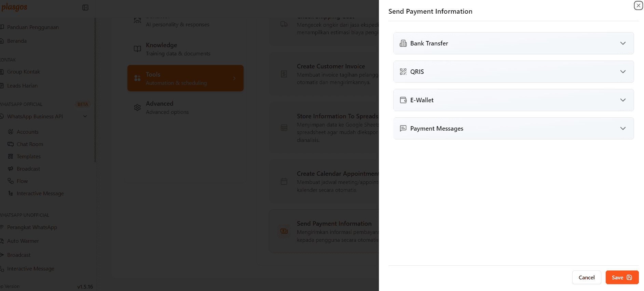
Task: Expand the QRIS section chevron
Action: (x=623, y=72)
